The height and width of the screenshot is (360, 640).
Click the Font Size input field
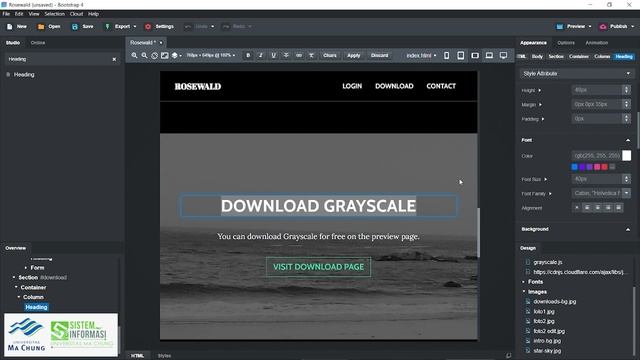[597, 179]
